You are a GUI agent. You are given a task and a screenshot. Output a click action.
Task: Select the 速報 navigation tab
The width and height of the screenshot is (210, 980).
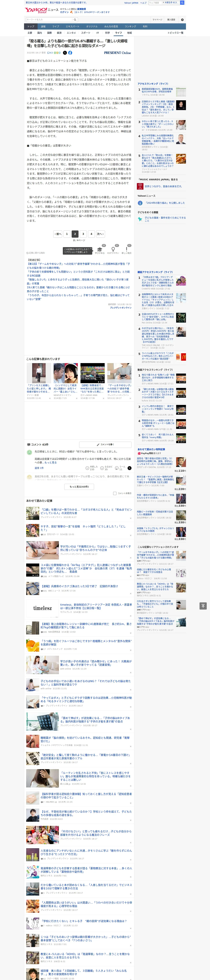43,27
